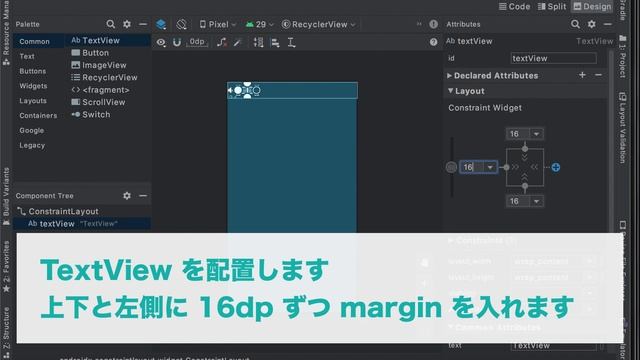Open RecyclerView theme dropdown
The image size is (640, 360).
pyautogui.click(x=318, y=24)
